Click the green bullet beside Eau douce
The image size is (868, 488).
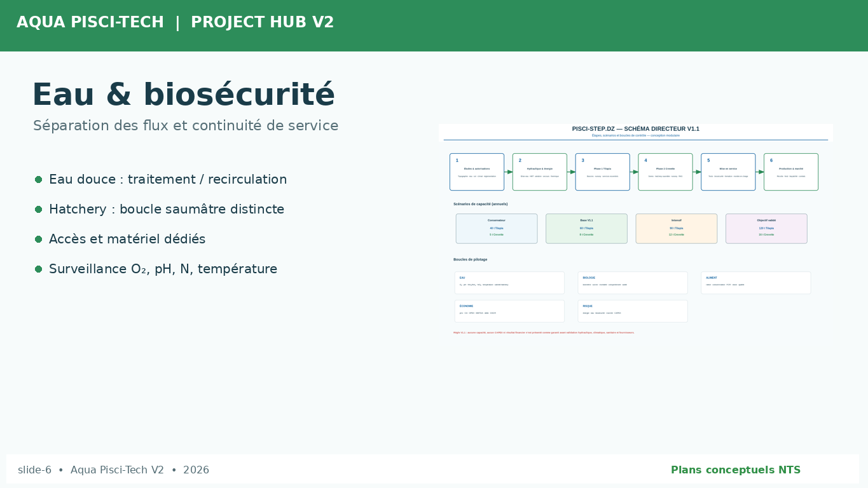pyautogui.click(x=38, y=180)
